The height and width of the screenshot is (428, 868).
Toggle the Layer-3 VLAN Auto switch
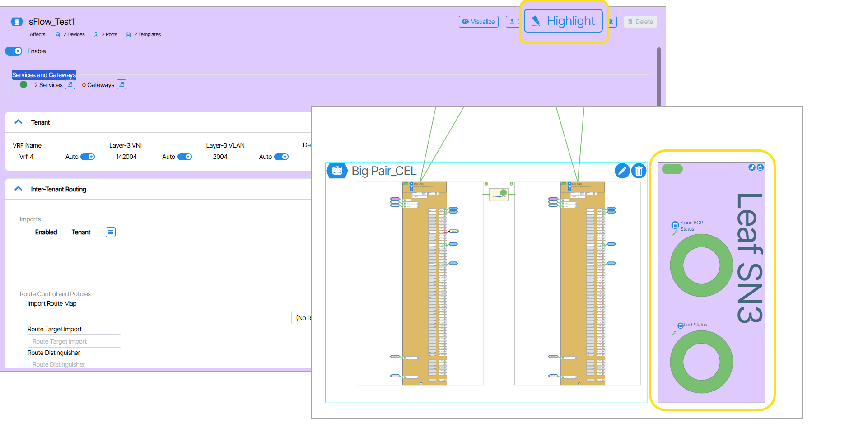[281, 157]
